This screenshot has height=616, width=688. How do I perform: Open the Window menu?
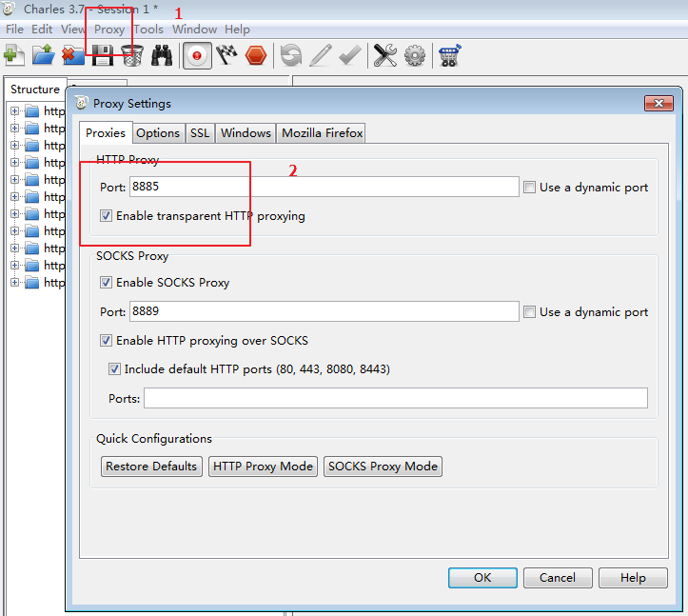coord(194,30)
